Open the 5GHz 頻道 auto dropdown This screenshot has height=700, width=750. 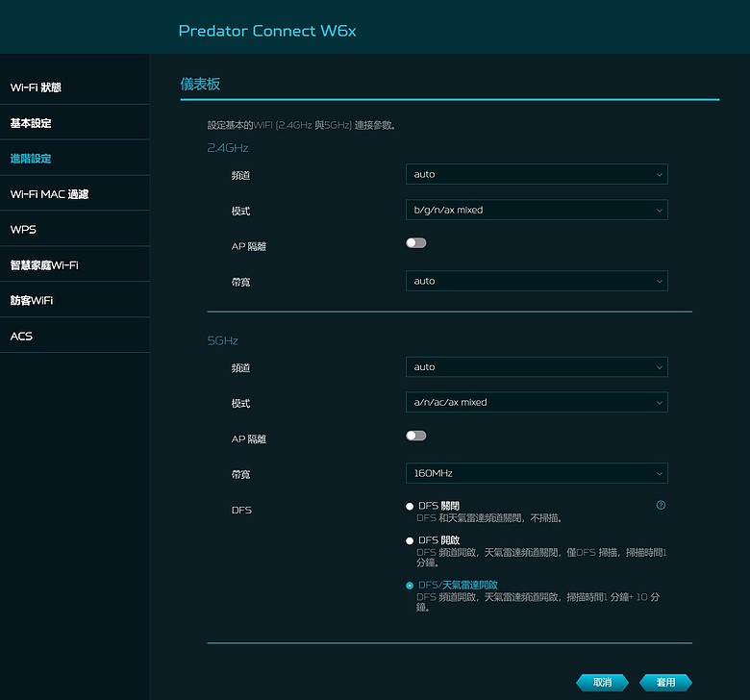(x=537, y=367)
